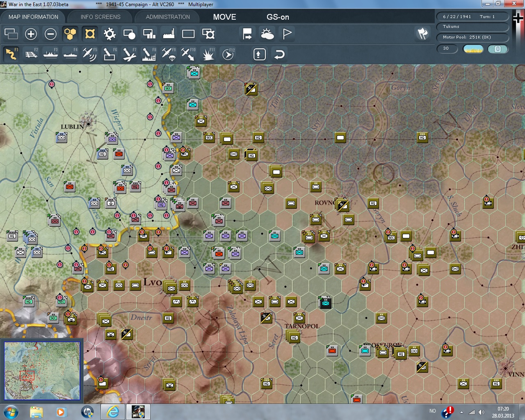Select the Soviet XXX HQ east of Goryn
Screen dimensions: 525x420
tap(422, 137)
